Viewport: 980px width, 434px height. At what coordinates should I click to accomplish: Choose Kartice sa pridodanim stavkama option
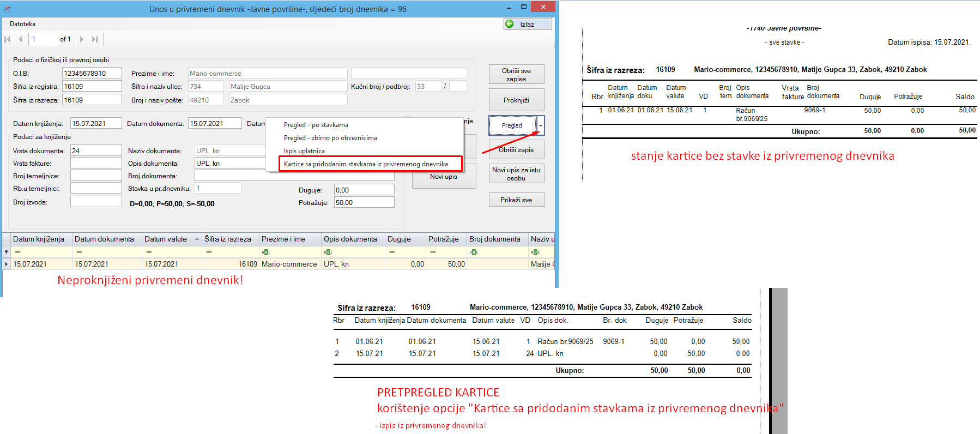(366, 164)
